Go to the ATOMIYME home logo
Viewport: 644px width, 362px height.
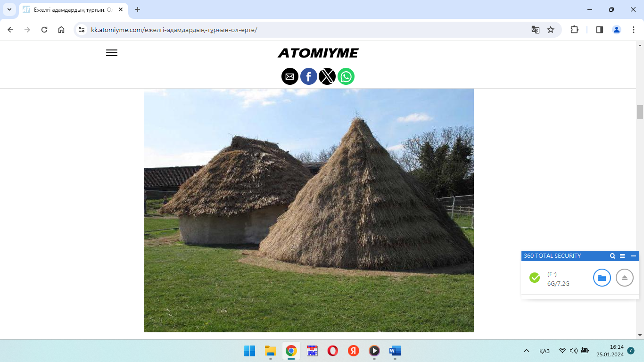tap(318, 53)
